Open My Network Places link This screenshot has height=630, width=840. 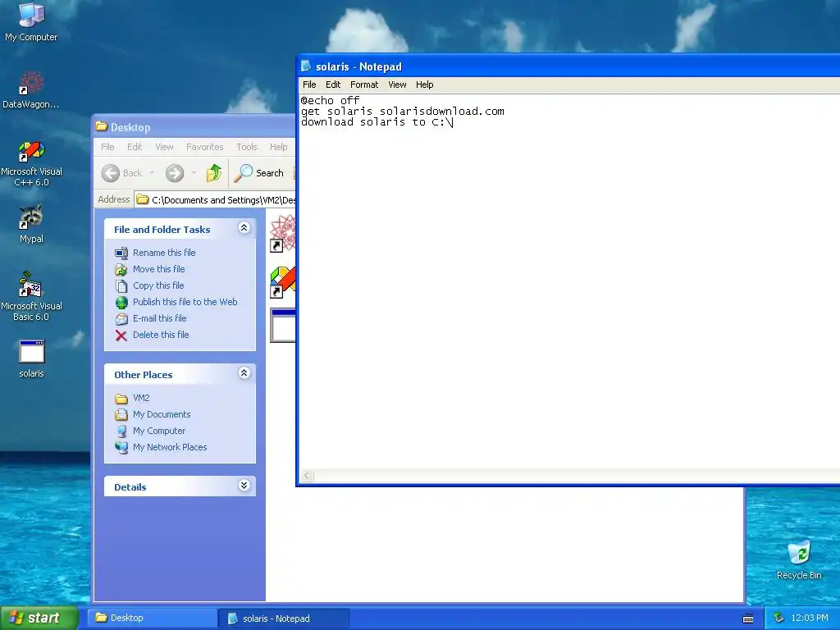point(169,447)
